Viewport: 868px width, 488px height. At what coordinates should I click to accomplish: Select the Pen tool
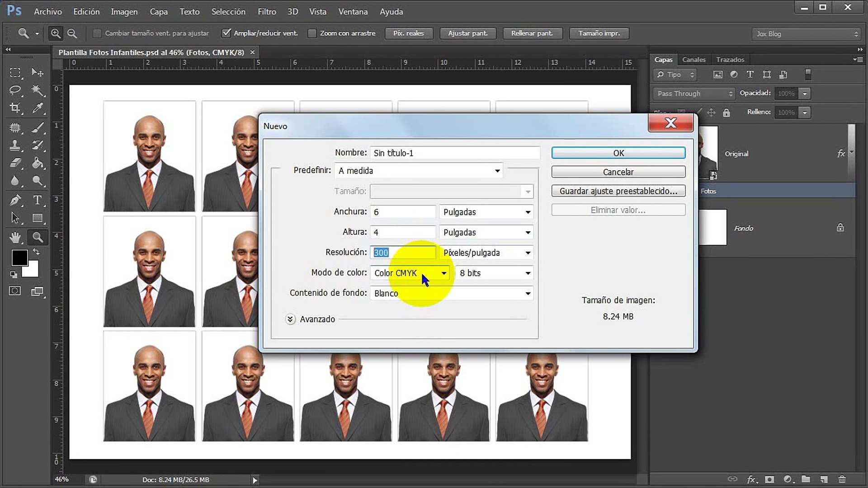15,200
